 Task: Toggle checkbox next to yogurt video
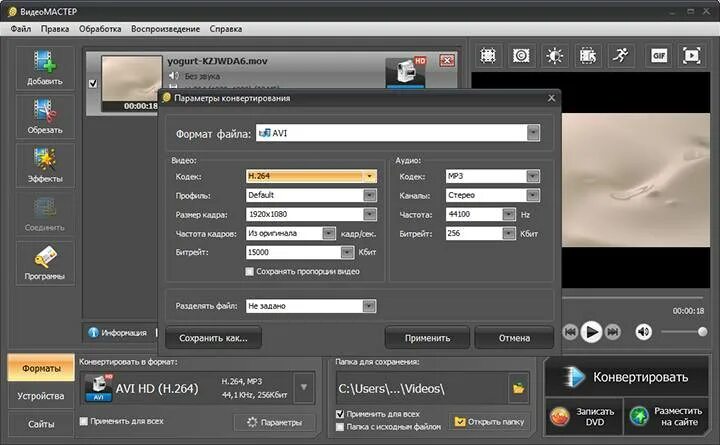(x=93, y=83)
